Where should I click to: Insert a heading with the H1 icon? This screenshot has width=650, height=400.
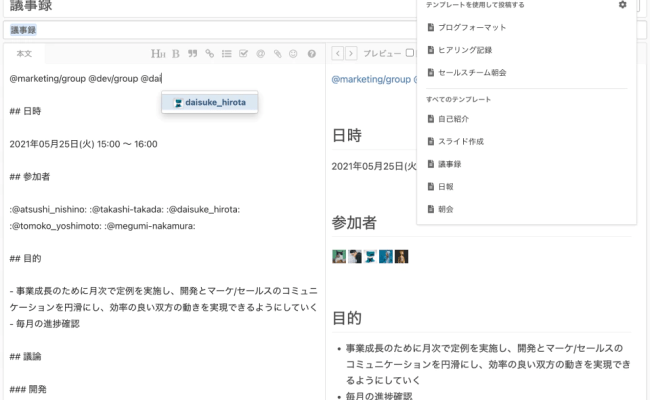pos(158,53)
